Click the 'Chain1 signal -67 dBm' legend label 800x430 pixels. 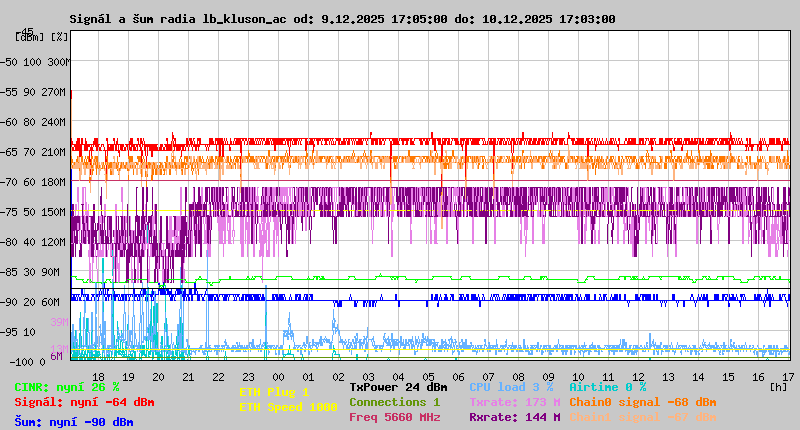(643, 417)
